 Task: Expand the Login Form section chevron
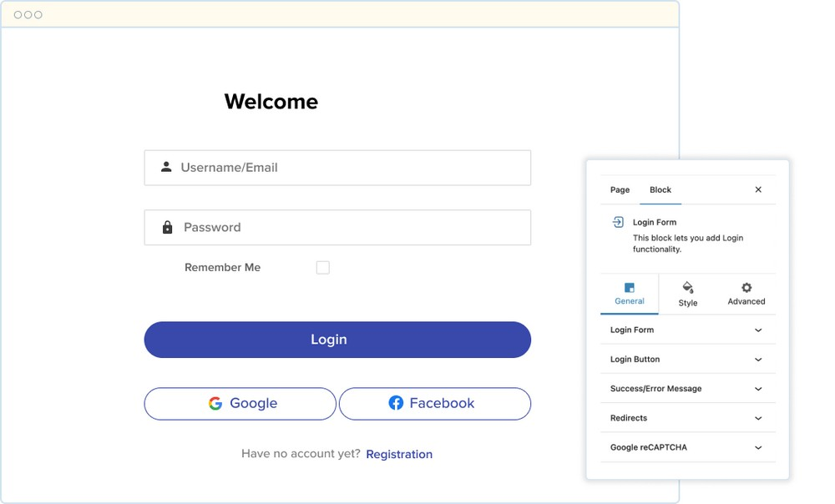tap(758, 330)
